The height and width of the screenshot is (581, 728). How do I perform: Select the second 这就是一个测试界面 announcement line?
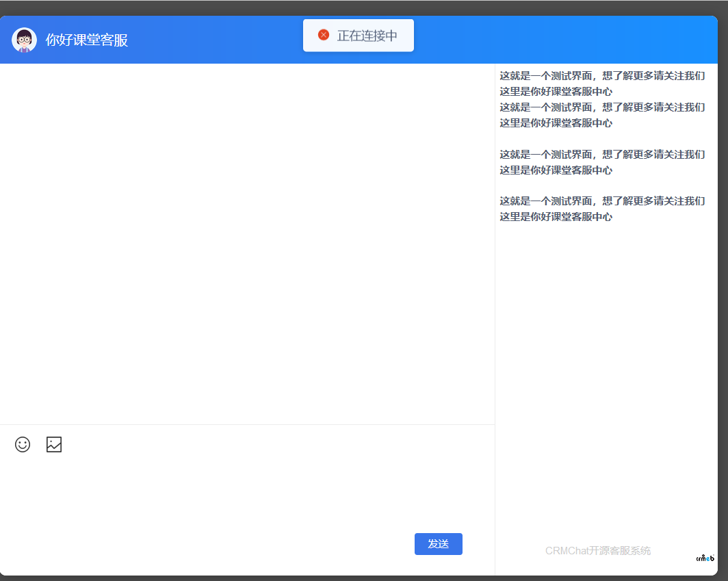[602, 107]
